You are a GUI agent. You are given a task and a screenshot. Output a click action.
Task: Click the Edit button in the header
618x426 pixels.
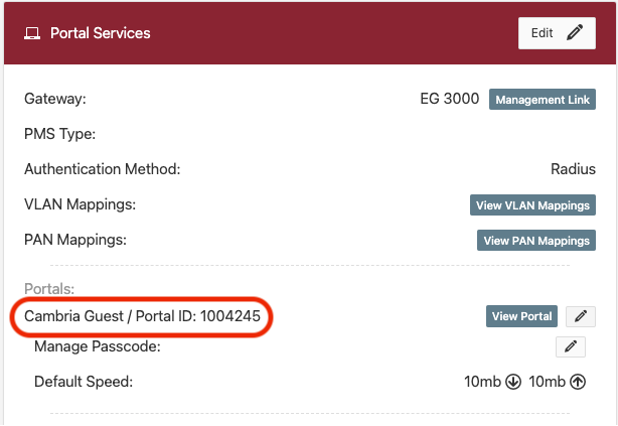(556, 33)
